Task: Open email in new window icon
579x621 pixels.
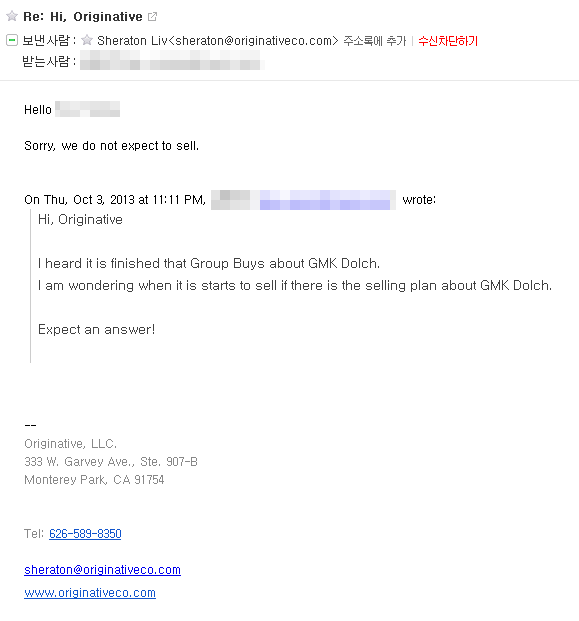Action: tap(152, 17)
